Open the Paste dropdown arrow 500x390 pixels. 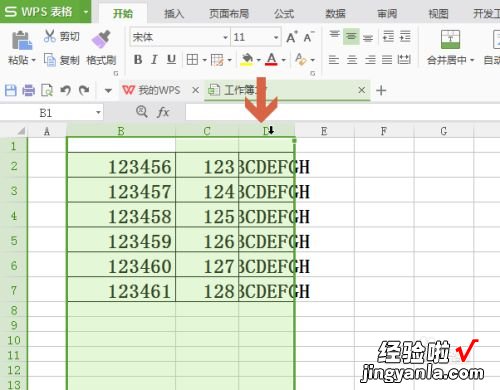[x=33, y=61]
